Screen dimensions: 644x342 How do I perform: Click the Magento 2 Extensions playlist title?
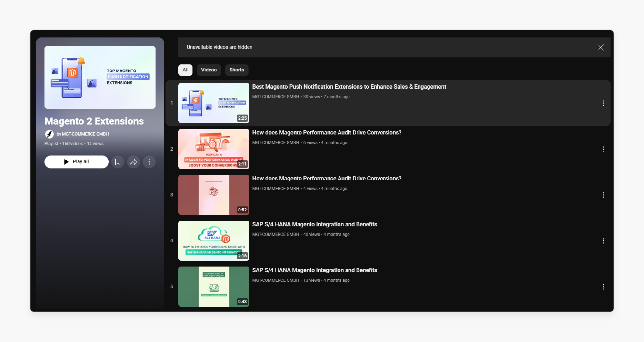94,121
